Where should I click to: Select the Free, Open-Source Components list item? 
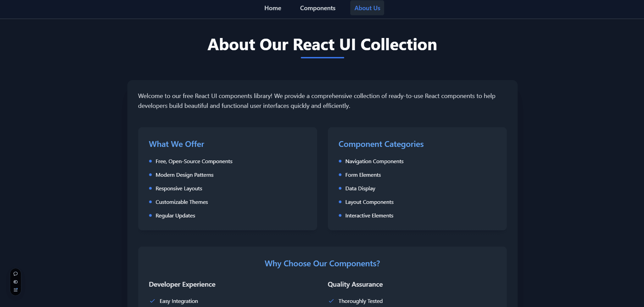coord(194,161)
